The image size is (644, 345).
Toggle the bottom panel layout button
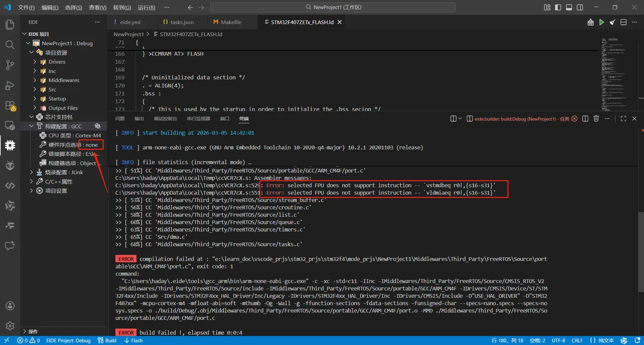569,7
